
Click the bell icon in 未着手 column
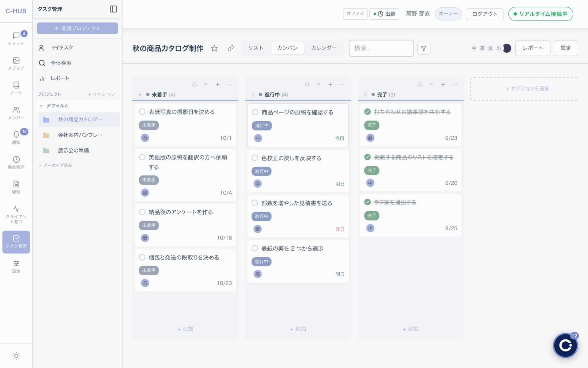[194, 84]
